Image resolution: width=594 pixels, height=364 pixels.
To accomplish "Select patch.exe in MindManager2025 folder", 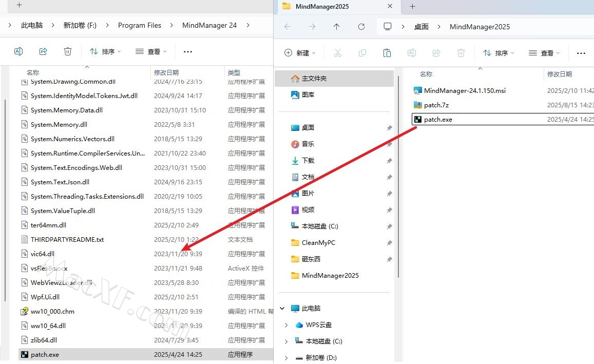I will coord(503,119).
